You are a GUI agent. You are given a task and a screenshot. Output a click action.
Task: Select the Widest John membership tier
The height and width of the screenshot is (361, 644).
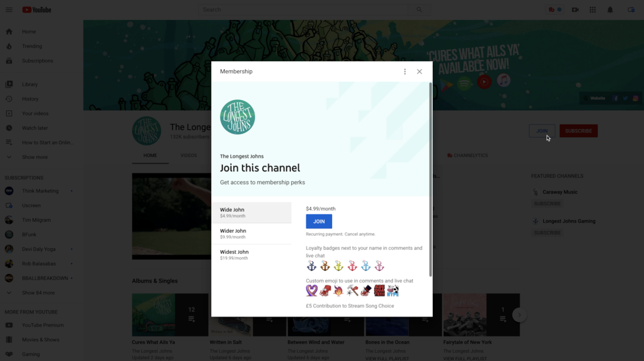click(x=251, y=255)
